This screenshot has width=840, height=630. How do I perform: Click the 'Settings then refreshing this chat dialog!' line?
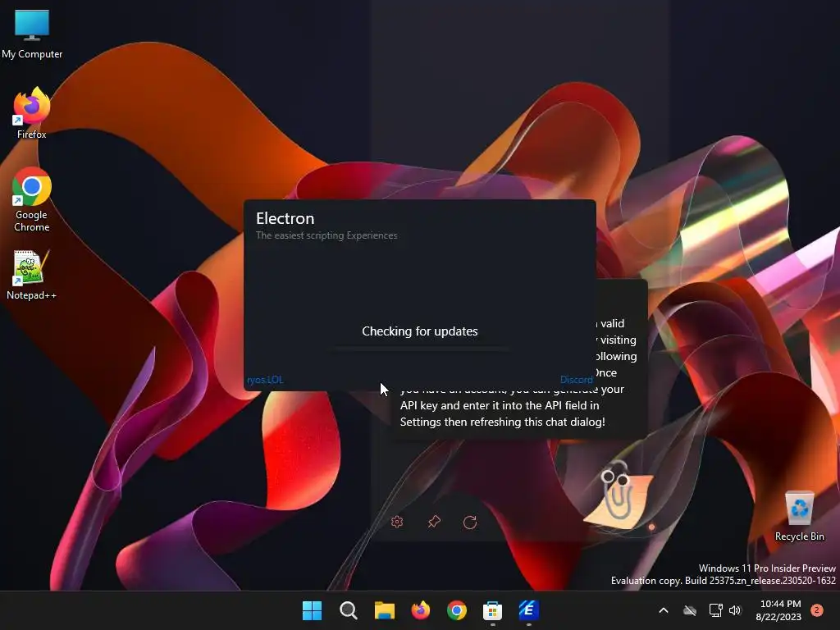click(503, 422)
